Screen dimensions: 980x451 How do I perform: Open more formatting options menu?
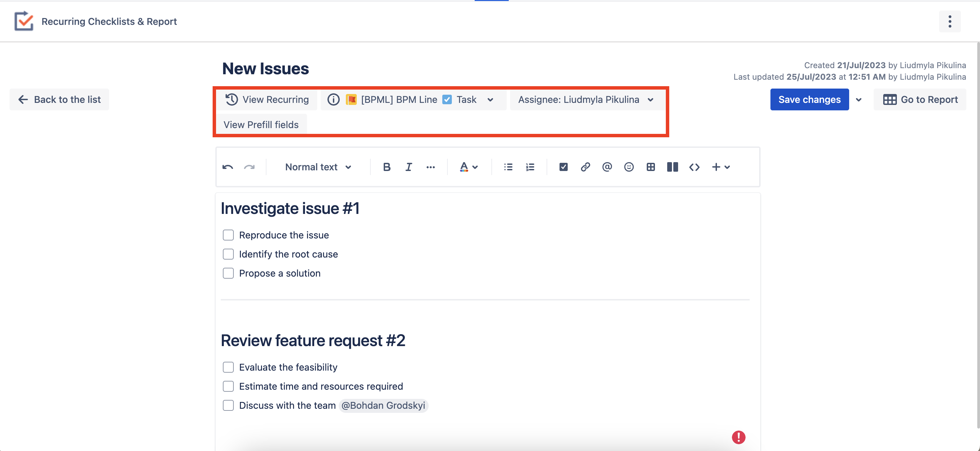pos(431,167)
